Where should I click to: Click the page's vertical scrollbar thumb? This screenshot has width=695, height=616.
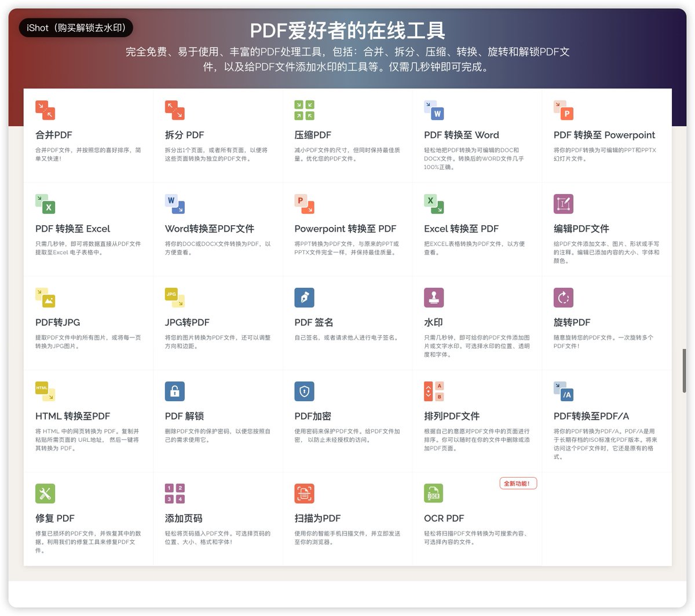tap(685, 371)
